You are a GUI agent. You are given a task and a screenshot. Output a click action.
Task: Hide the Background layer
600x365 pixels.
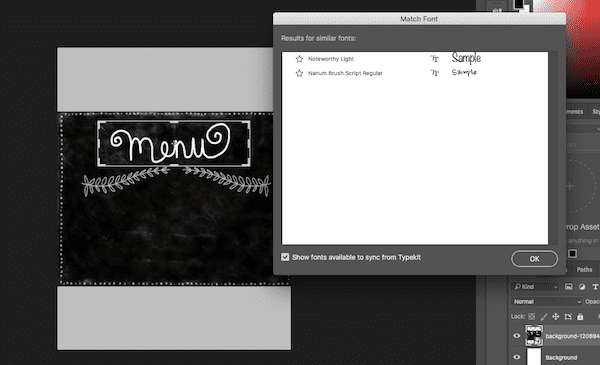point(517,357)
